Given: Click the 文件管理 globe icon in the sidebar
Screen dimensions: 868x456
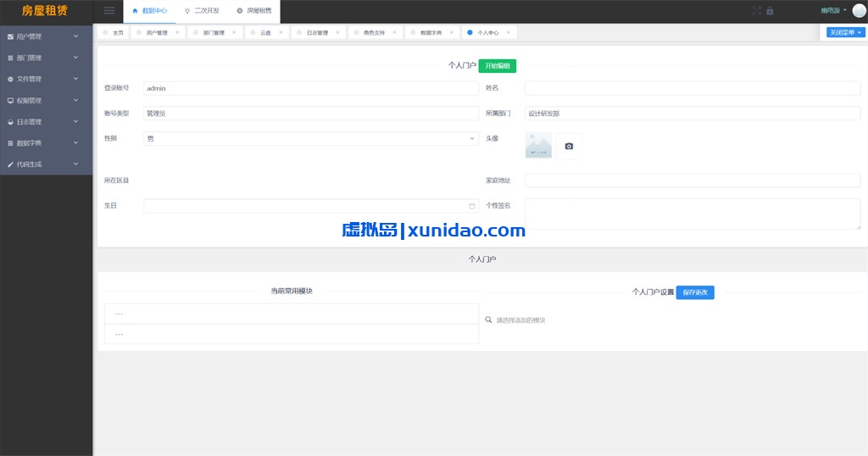Looking at the screenshot, I should coord(10,79).
